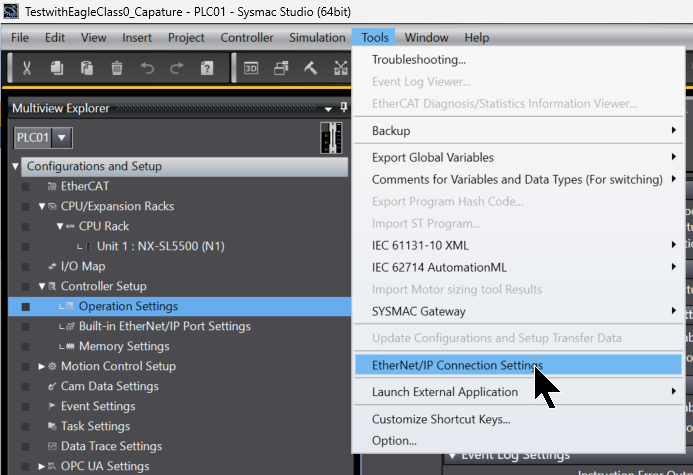The width and height of the screenshot is (693, 475).
Task: Click the Help question mark toolbar icon
Action: pyautogui.click(x=207, y=68)
